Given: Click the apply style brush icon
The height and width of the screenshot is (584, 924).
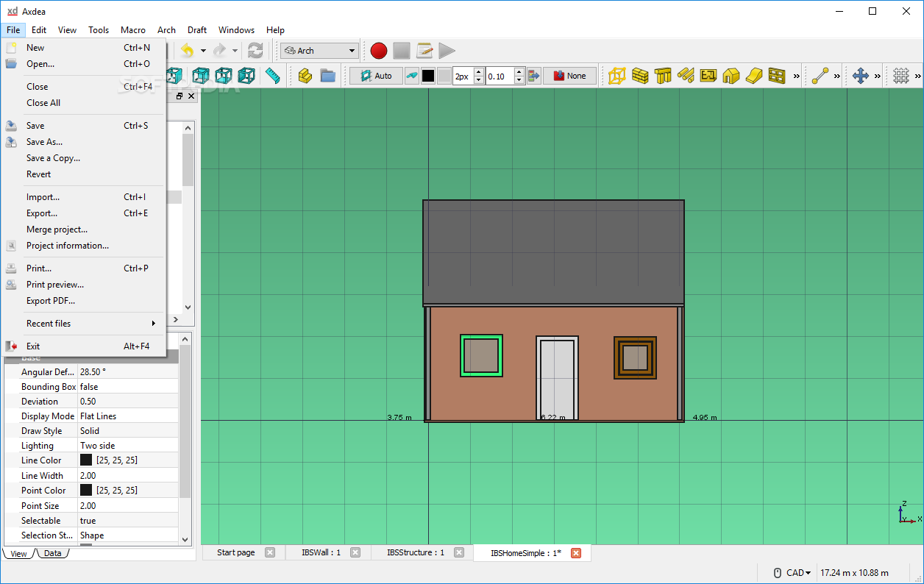Looking at the screenshot, I should 413,76.
